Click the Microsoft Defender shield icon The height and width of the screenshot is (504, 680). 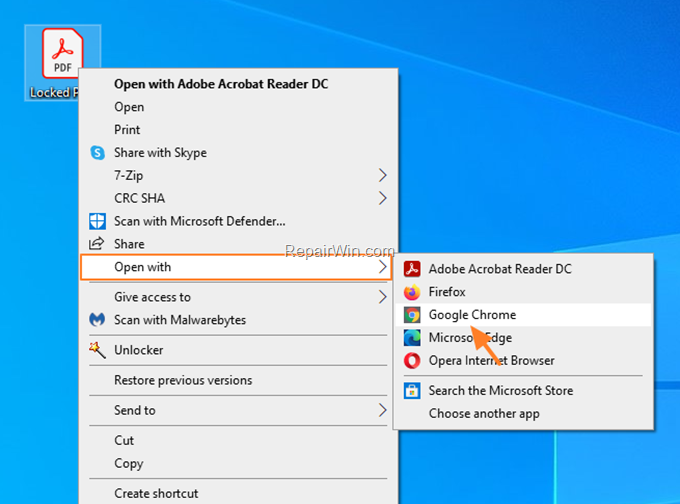tap(97, 221)
